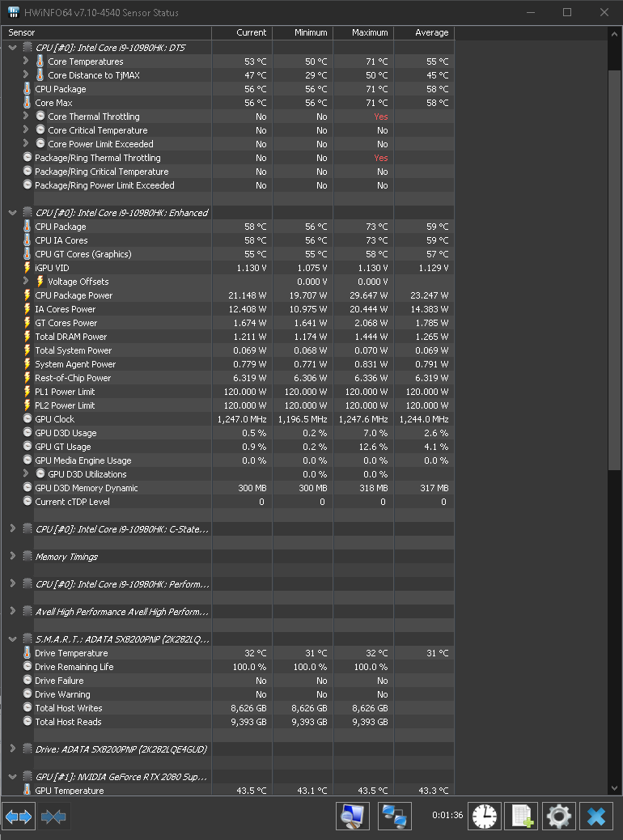Click the expand/collapse layout arrows icon
This screenshot has height=840, width=623.
19,817
